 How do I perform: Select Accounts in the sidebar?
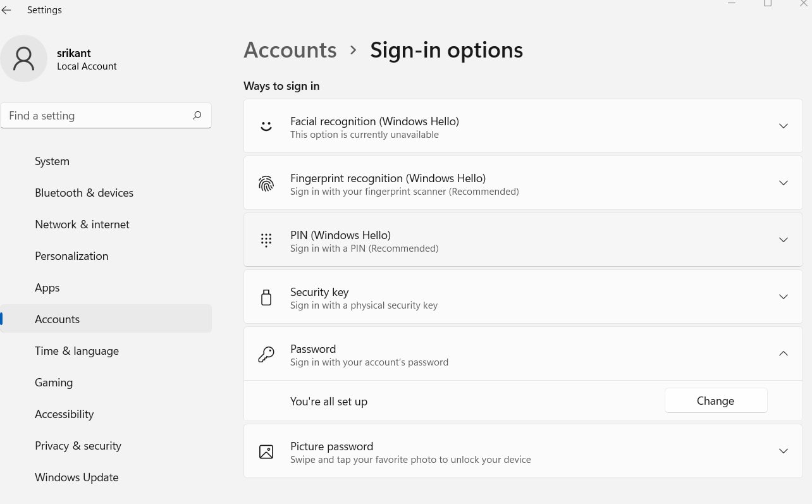[106, 319]
